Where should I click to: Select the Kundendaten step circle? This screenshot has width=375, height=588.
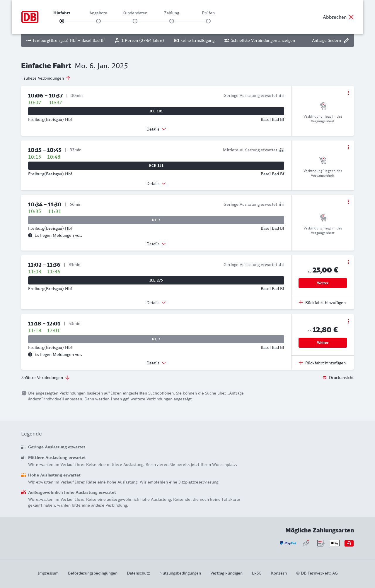[x=135, y=21]
